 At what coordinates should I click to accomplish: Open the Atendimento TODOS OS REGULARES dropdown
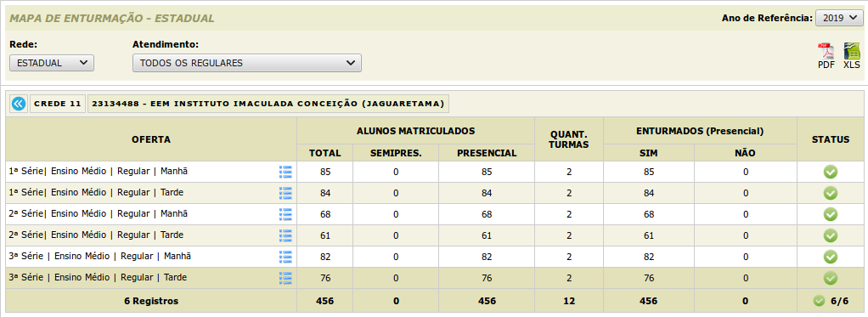(x=247, y=63)
